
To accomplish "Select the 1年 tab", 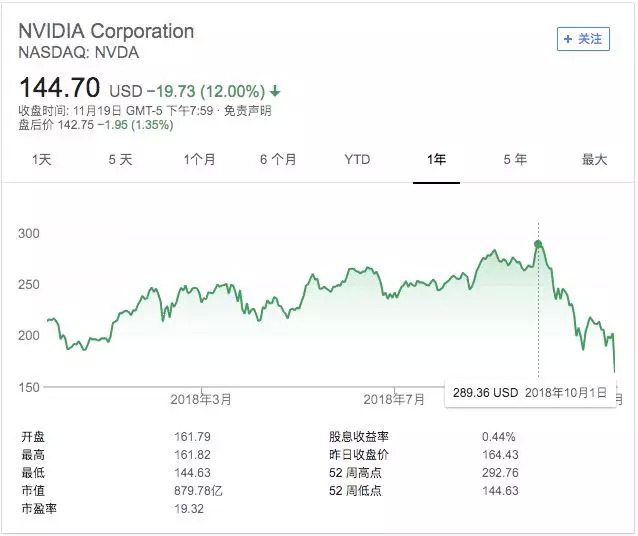I will (x=436, y=160).
